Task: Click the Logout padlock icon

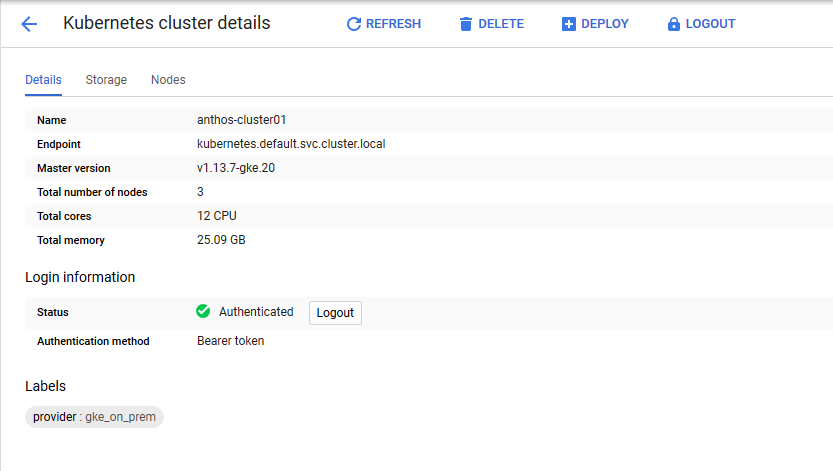Action: 673,24
